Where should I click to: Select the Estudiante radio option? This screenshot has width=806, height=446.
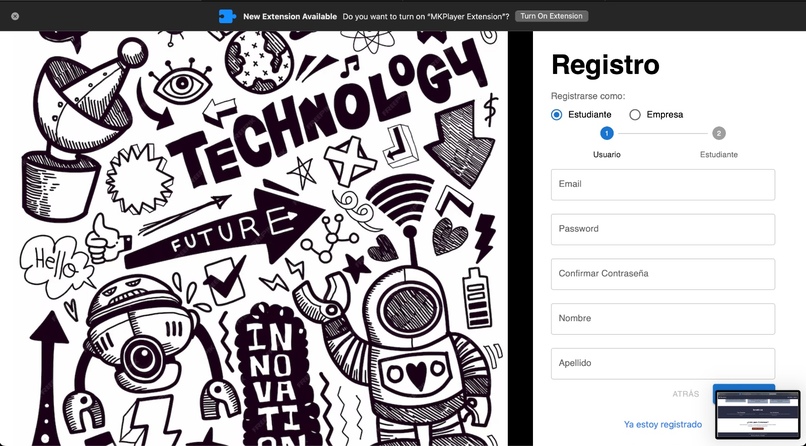pos(556,115)
